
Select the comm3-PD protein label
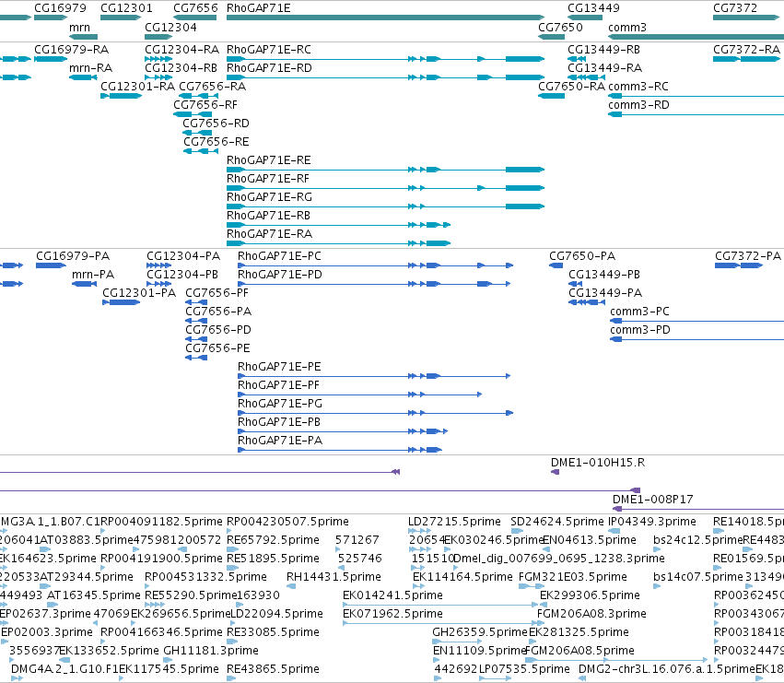pyautogui.click(x=640, y=330)
